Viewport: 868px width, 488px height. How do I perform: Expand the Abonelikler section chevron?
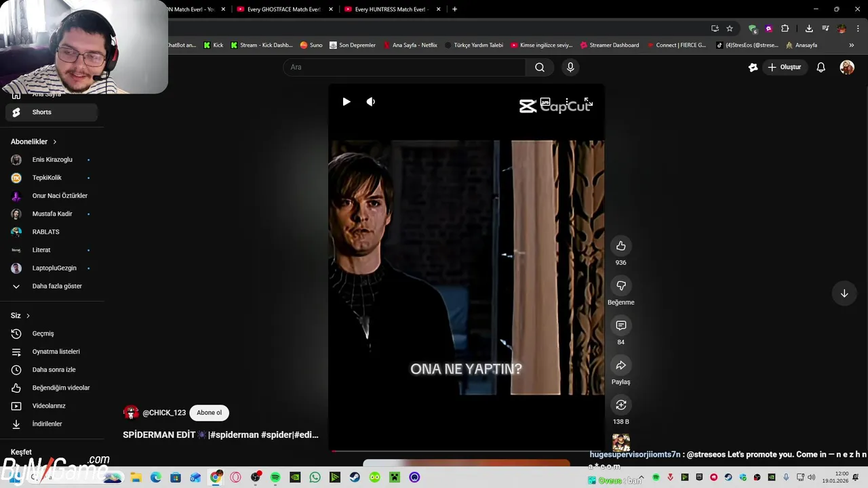click(x=54, y=142)
